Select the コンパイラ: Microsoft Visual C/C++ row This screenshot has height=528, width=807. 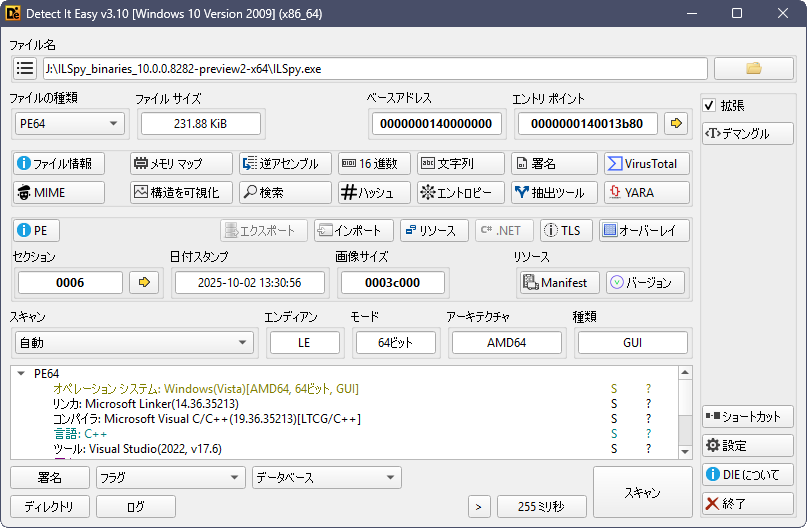345,419
